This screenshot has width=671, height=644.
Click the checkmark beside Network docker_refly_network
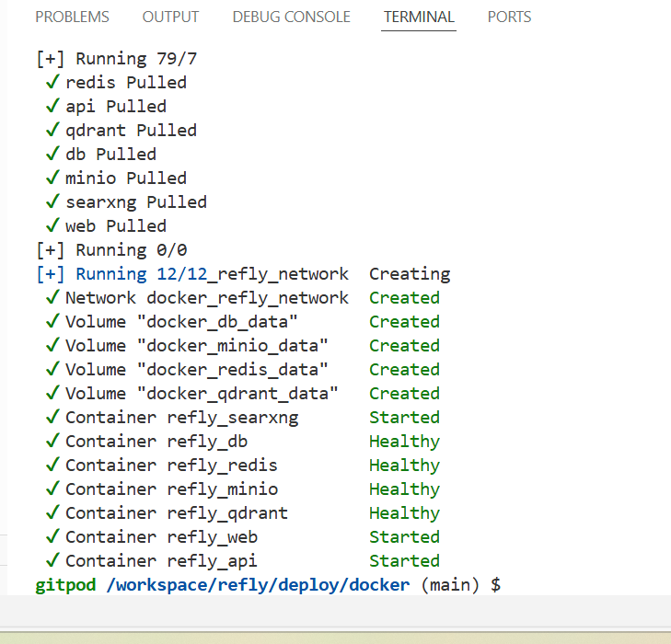[x=52, y=298]
